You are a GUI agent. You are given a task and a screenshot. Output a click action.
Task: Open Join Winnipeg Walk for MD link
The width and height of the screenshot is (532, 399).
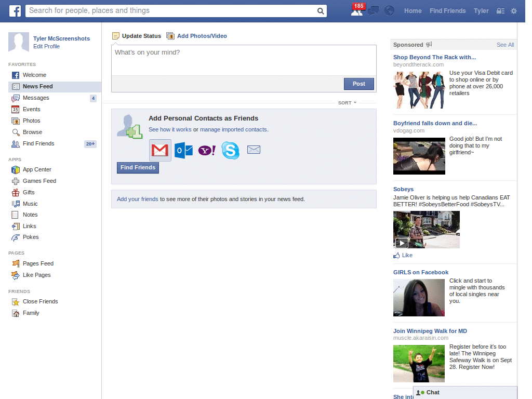click(x=430, y=331)
